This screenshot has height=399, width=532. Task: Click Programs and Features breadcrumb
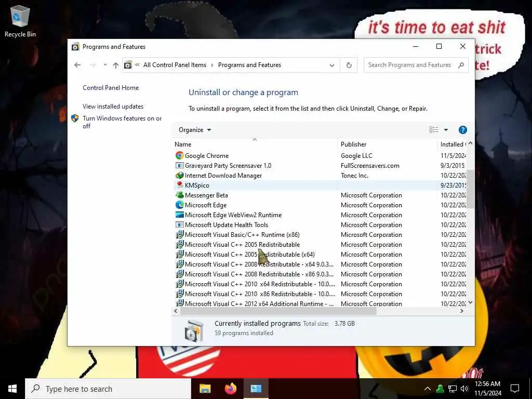pos(249,65)
